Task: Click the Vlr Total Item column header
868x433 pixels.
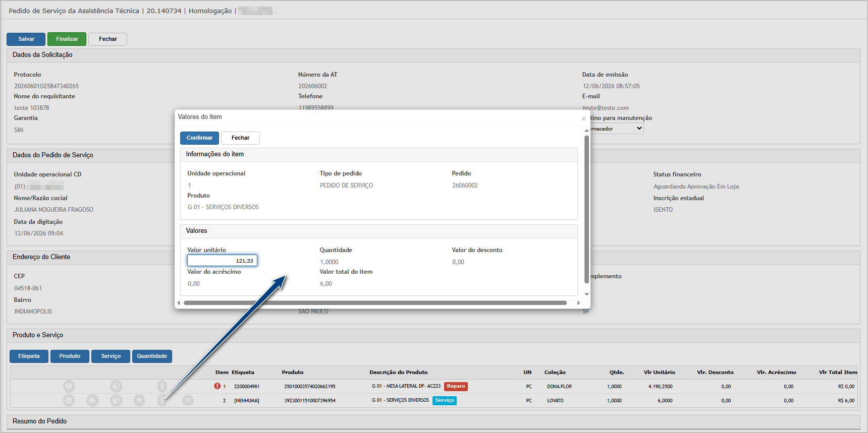Action: [838, 373]
